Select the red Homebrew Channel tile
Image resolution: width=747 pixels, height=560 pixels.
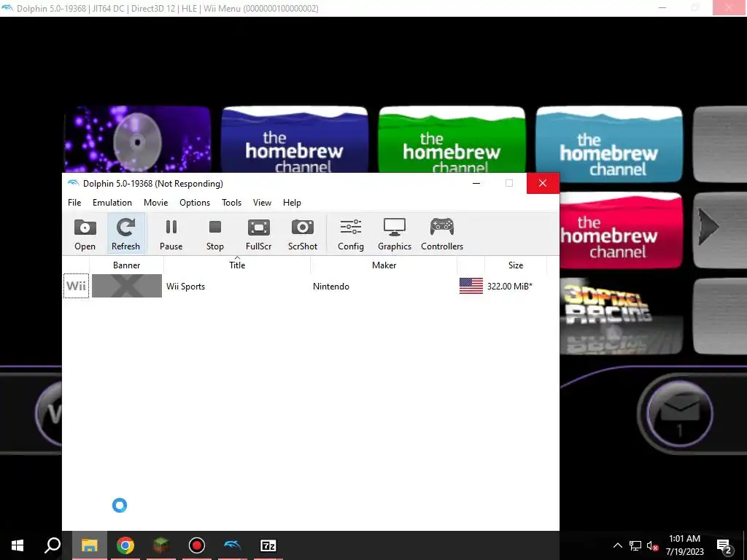tap(622, 230)
